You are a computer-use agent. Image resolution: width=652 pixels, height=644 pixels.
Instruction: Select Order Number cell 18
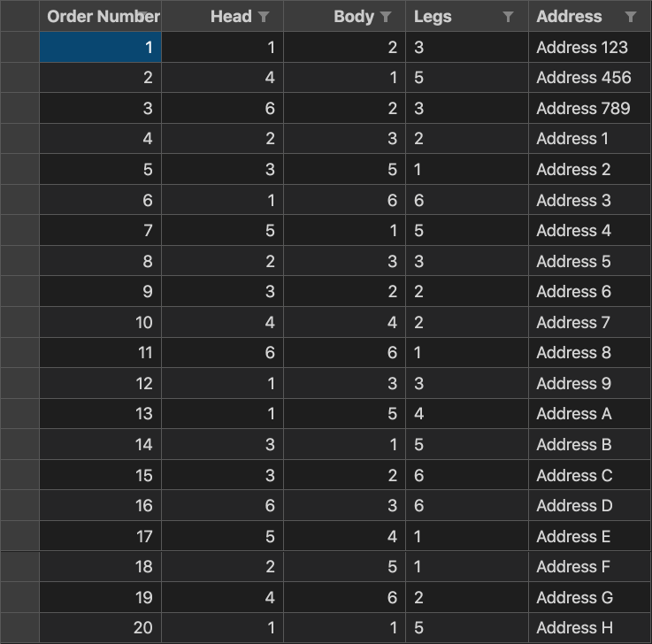tap(101, 567)
